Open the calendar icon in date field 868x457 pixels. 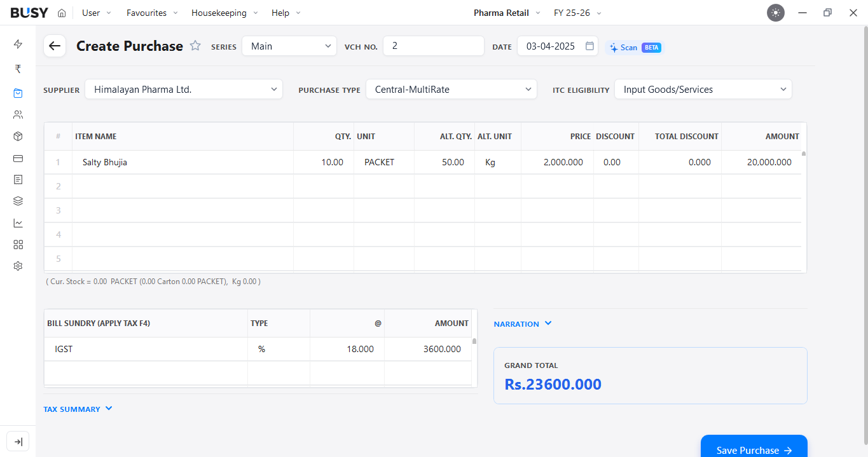tap(589, 46)
